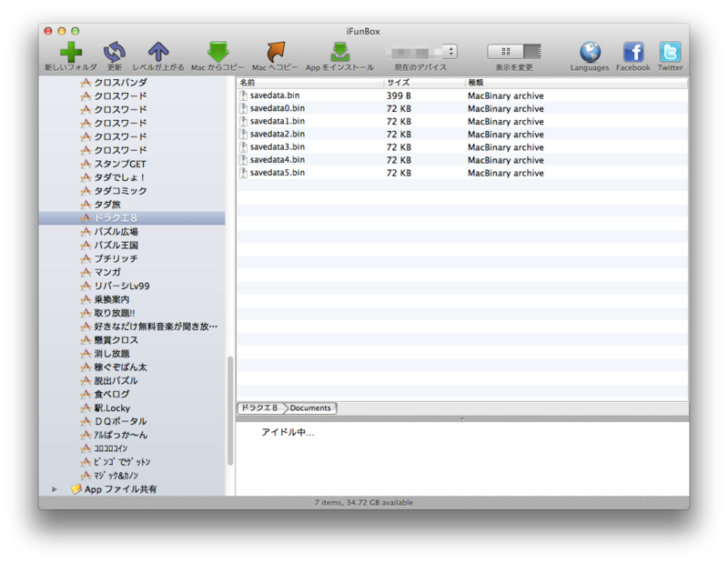Click the app icon beside 食べログ
Image resolution: width=728 pixels, height=563 pixels.
[x=86, y=394]
